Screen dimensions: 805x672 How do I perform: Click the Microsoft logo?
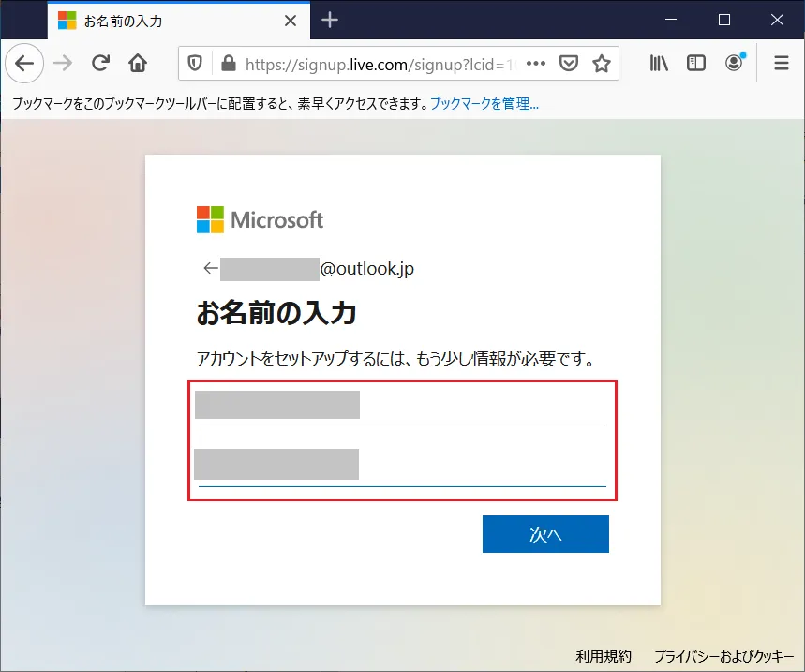click(260, 219)
